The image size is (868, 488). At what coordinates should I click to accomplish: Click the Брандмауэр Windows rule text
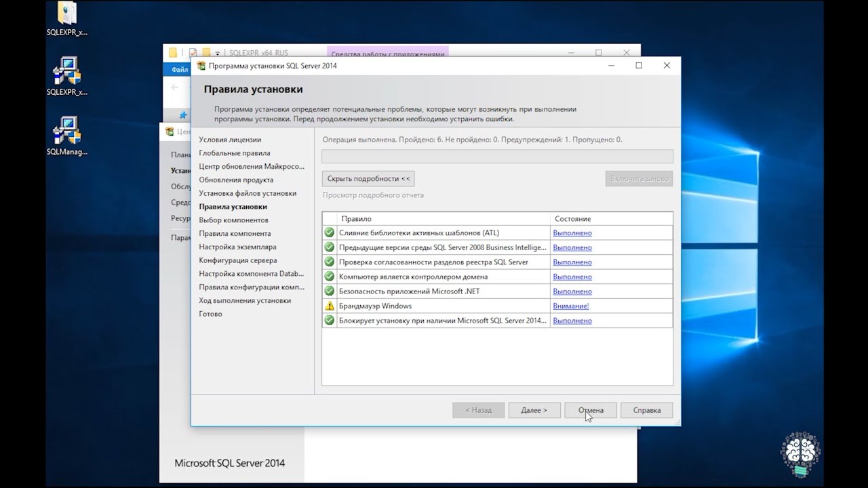coord(375,306)
